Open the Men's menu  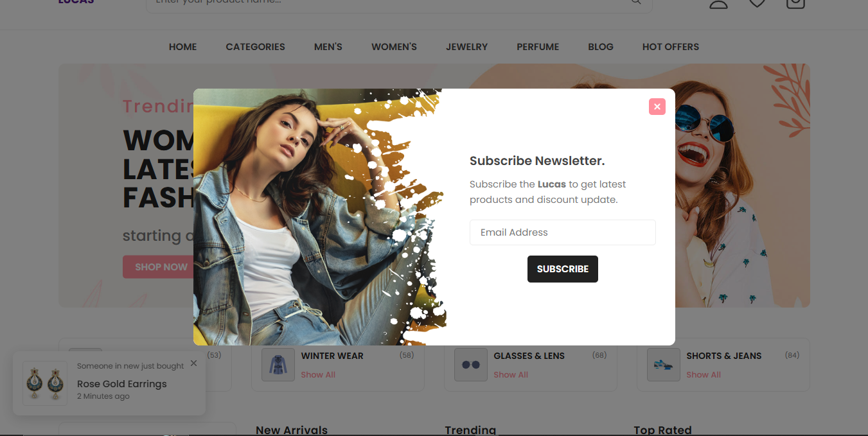point(328,47)
